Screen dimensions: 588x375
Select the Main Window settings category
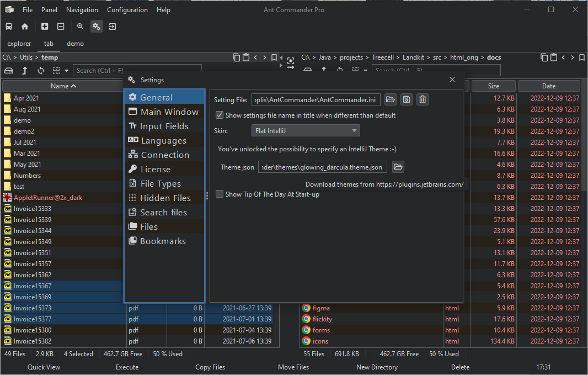164,112
